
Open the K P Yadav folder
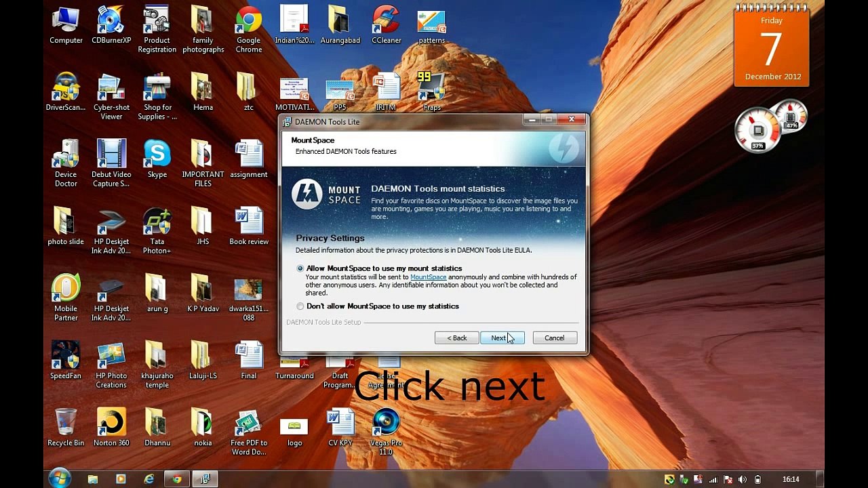coord(203,293)
